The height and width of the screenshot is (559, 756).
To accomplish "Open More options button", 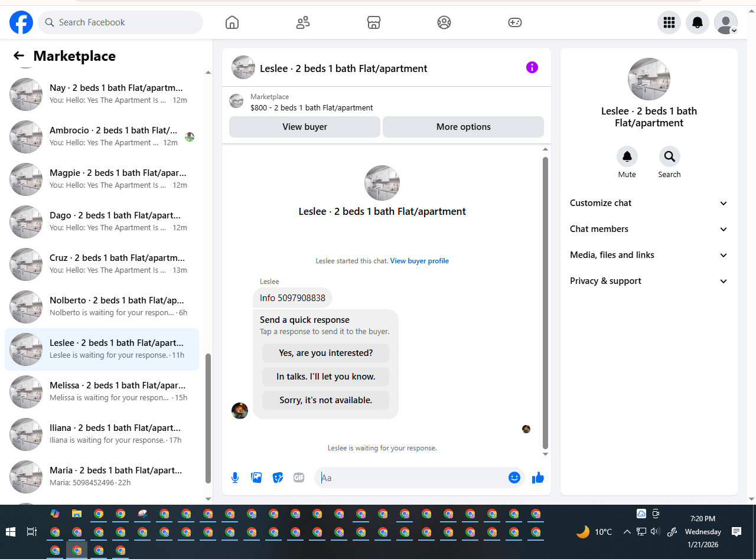I will (x=464, y=127).
